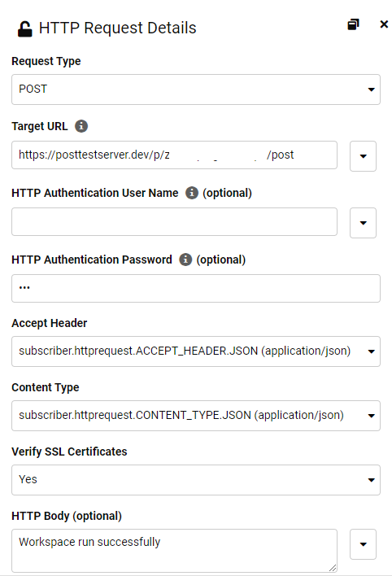Click into the Target URL text field
Viewport: 392px width, 576px height.
174,155
